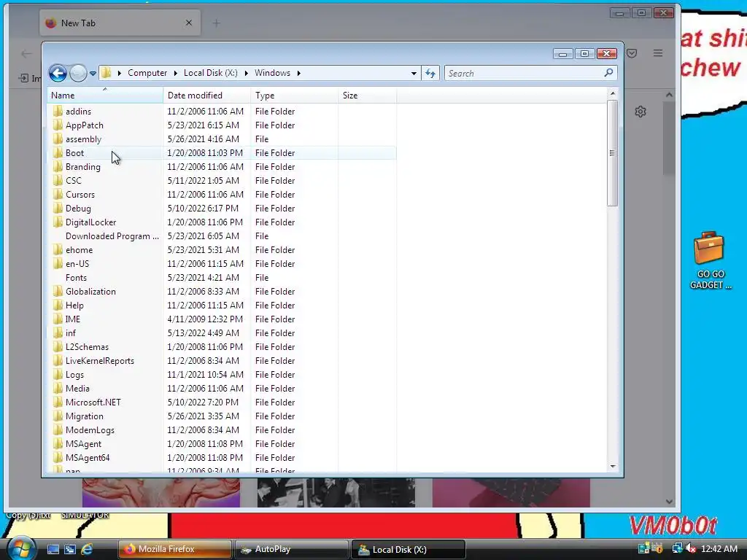Select the AppPatch folder icon
The image size is (747, 560).
click(x=58, y=125)
